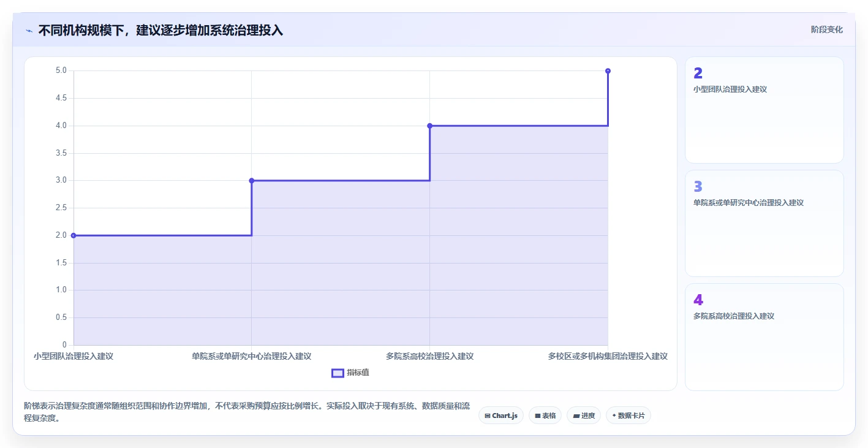Click the 表格 tag
This screenshot has width=868, height=448.
pos(545,416)
